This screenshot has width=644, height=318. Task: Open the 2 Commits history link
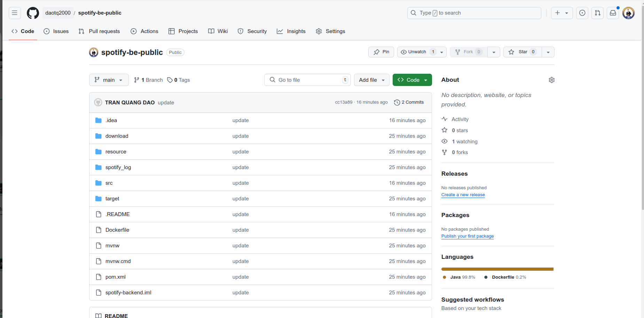tap(409, 102)
